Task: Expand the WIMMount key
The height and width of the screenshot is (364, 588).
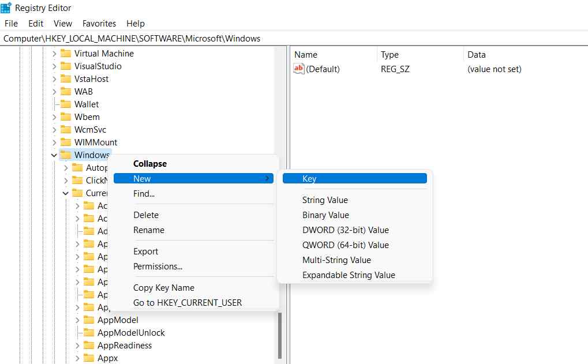Action: point(54,143)
